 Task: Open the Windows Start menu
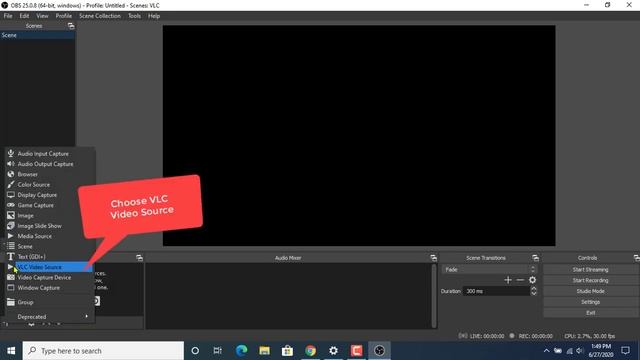point(11,351)
